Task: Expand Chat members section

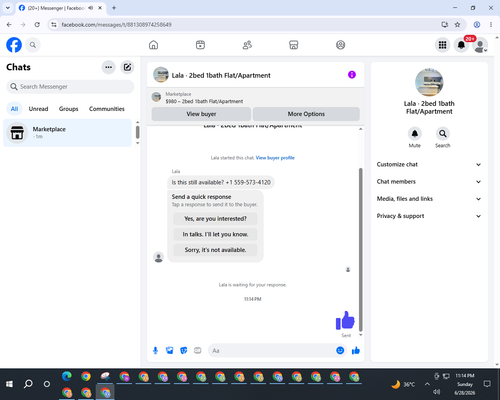Action: pyautogui.click(x=429, y=182)
